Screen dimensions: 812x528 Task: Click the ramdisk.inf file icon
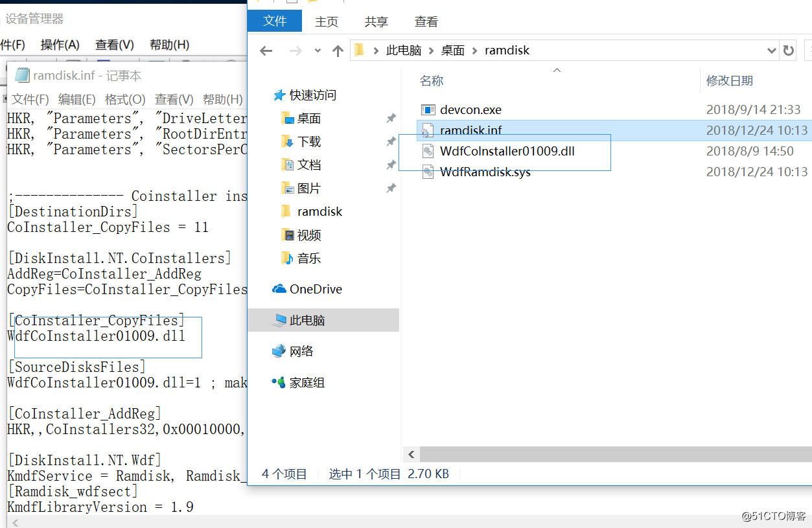pos(427,130)
